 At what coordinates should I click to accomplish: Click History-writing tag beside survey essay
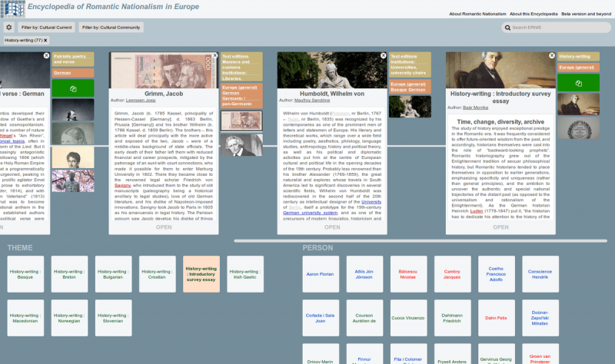[x=579, y=56]
